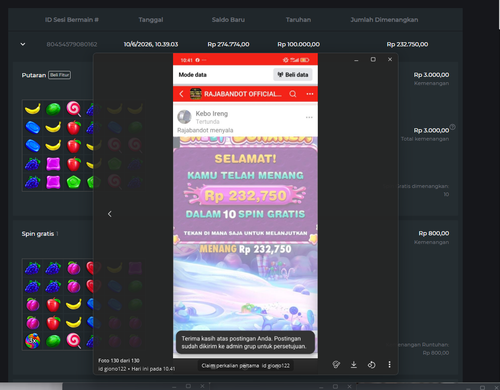Click the rainbow multiplier bomb symbol
Image resolution: width=500 pixels, height=390 pixels.
click(x=33, y=340)
